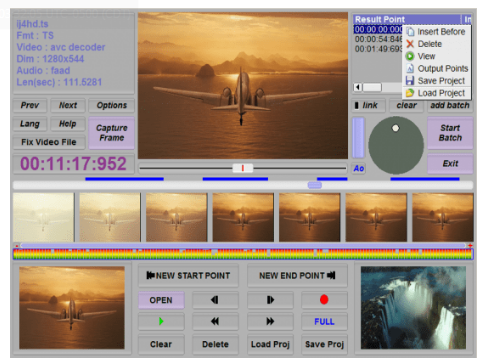Viewport: 484px width, 361px height.
Task: Click the step-forward frame arrow button
Action: pyautogui.click(x=270, y=300)
